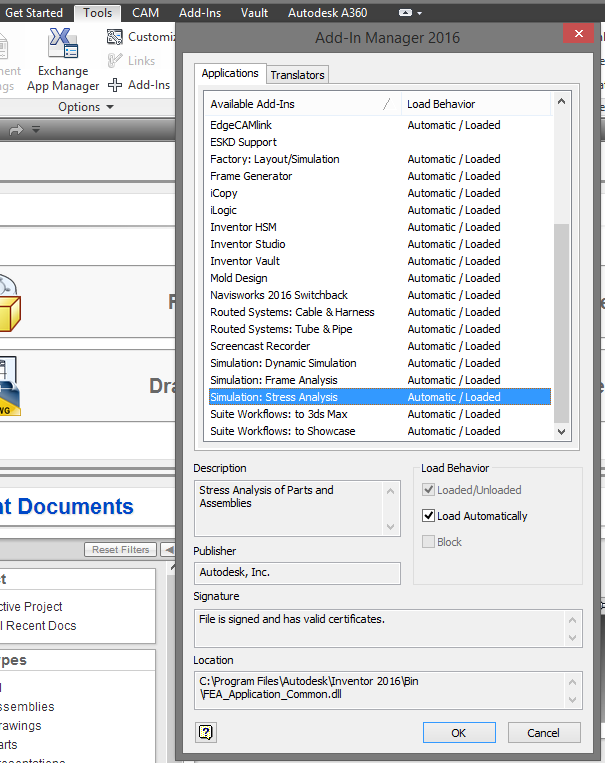Click OK in Add-In Manager

point(459,732)
